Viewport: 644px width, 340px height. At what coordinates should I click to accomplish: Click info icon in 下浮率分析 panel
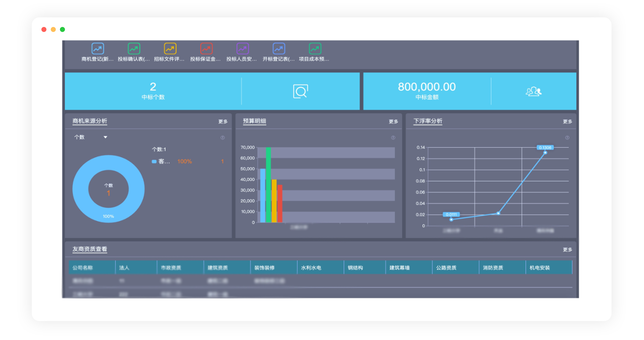click(x=567, y=137)
